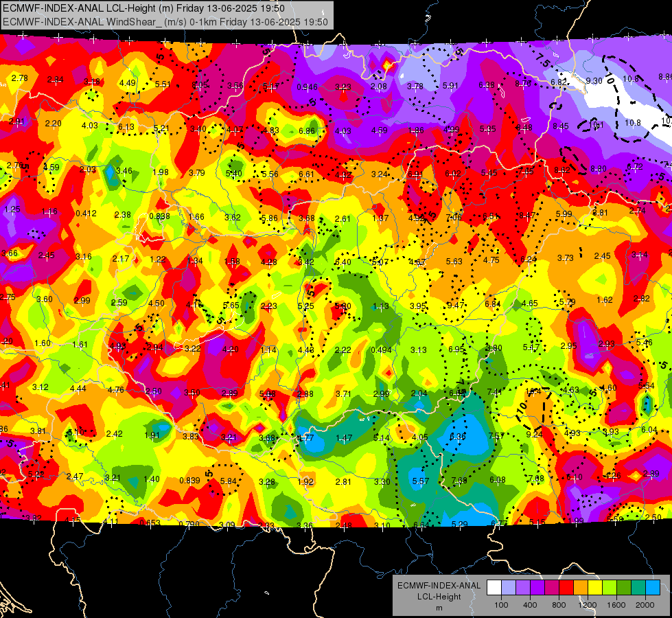Click the 6.86 wind shear value

[x=307, y=130]
